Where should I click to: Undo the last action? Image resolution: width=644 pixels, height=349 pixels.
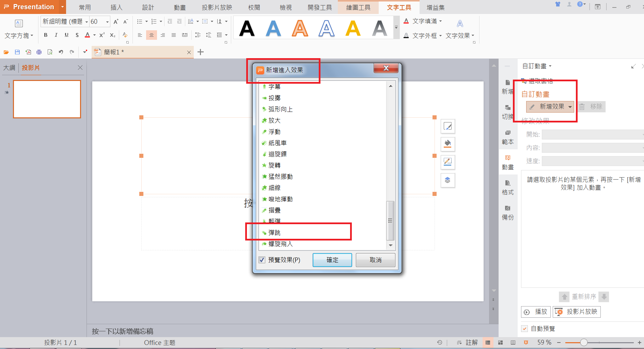tap(61, 52)
